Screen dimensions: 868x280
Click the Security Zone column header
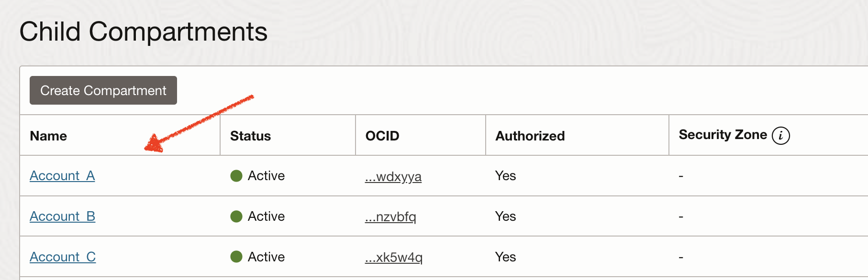click(x=723, y=135)
